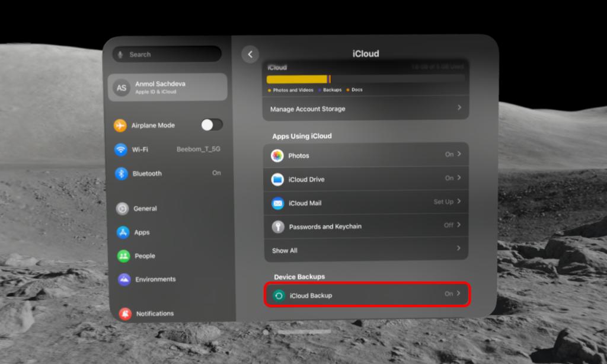Click the iCloud Backup green icon

point(279,296)
